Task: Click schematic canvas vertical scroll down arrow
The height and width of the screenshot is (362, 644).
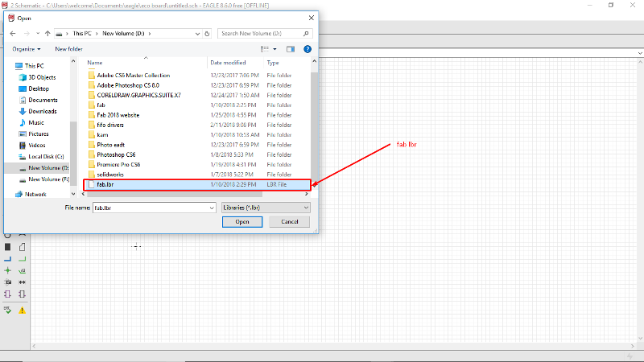Action: tap(640, 339)
